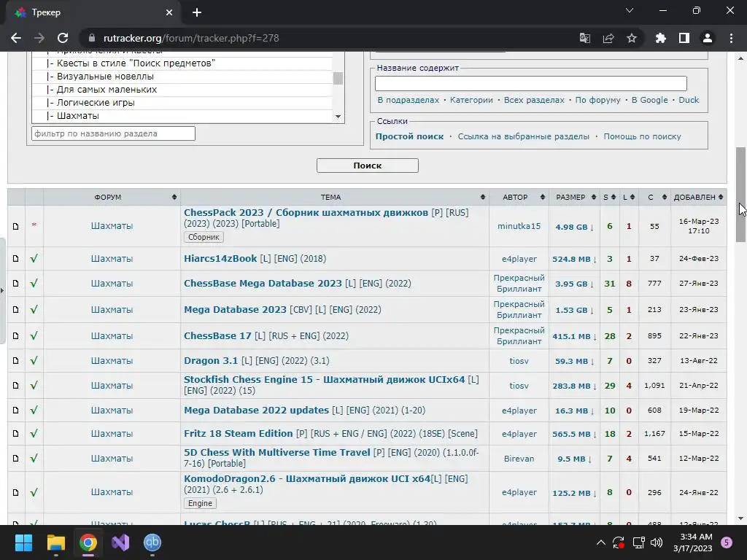Open Простой поиск link
The width and height of the screenshot is (747, 560).
(x=409, y=136)
